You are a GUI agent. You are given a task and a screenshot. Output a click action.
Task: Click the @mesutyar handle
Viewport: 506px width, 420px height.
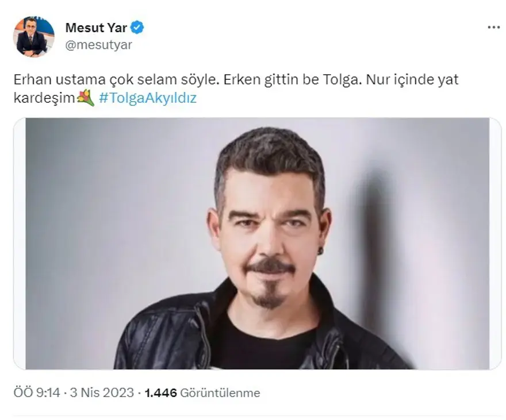98,45
